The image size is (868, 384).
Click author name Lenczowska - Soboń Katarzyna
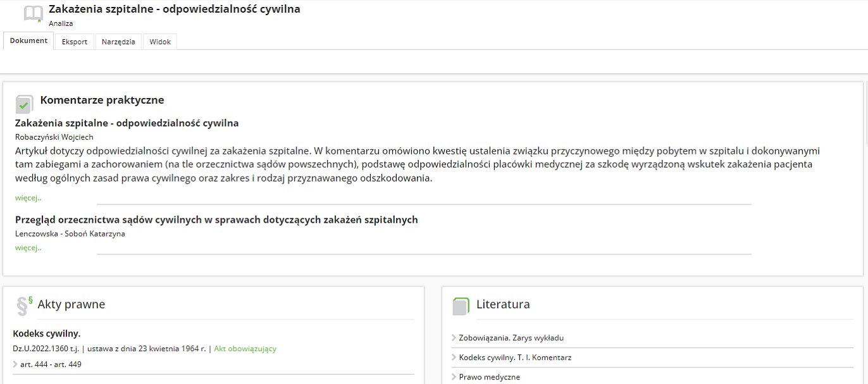pyautogui.click(x=70, y=233)
